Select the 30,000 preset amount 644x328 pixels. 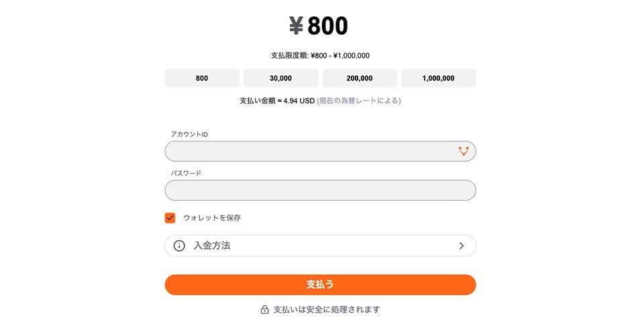(281, 78)
